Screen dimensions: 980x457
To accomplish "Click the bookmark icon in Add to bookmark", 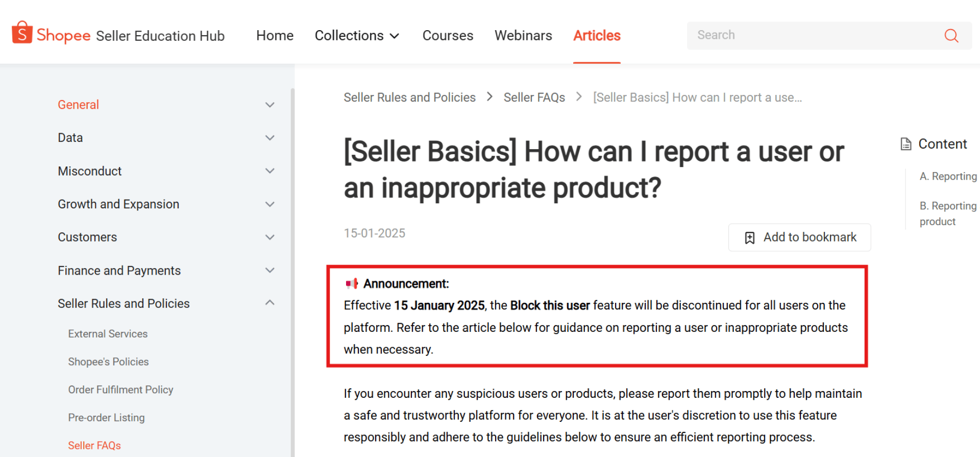I will tap(749, 238).
